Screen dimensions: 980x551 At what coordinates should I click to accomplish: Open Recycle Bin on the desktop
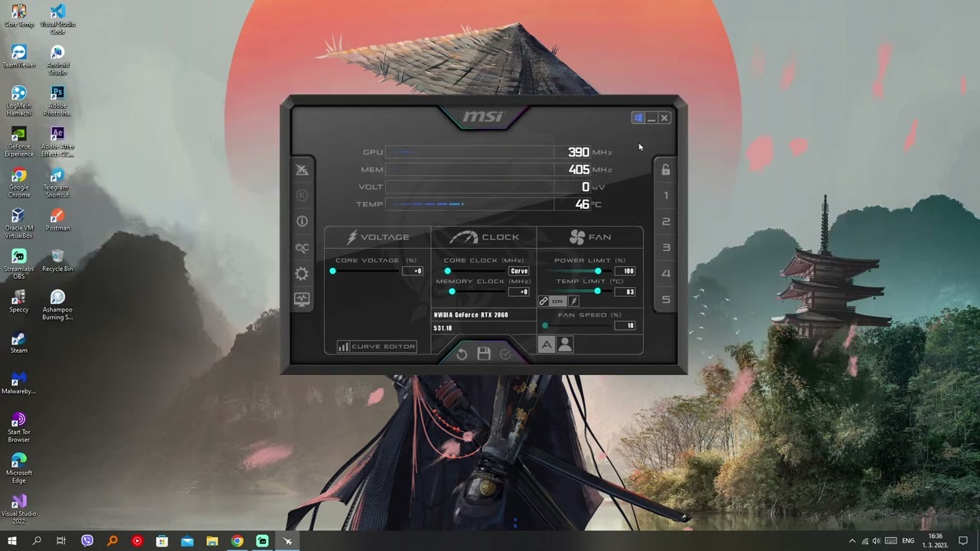coord(57,261)
